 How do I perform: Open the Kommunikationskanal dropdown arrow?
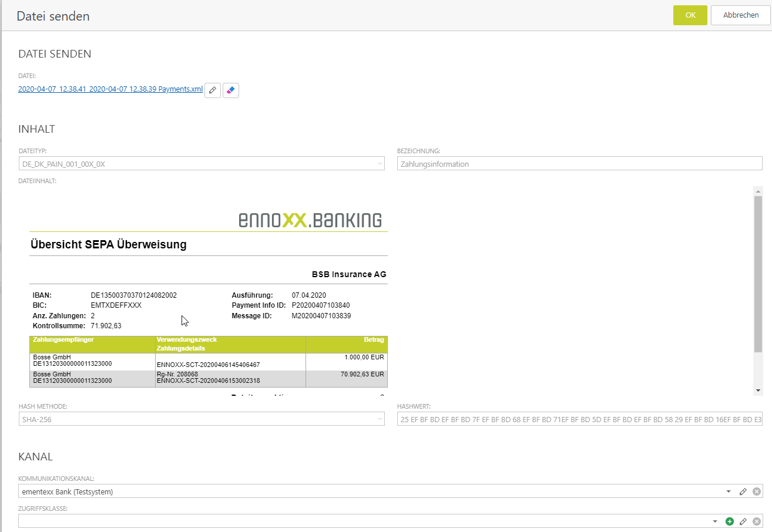pos(729,491)
